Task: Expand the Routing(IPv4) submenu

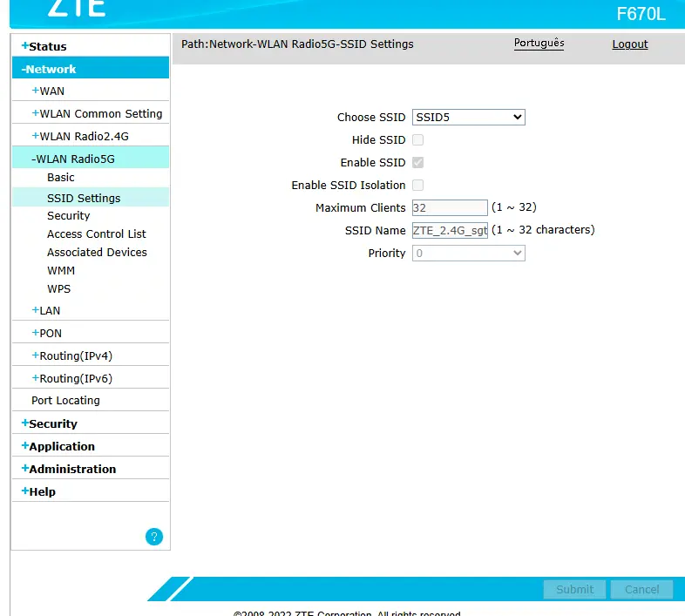Action: 72,356
